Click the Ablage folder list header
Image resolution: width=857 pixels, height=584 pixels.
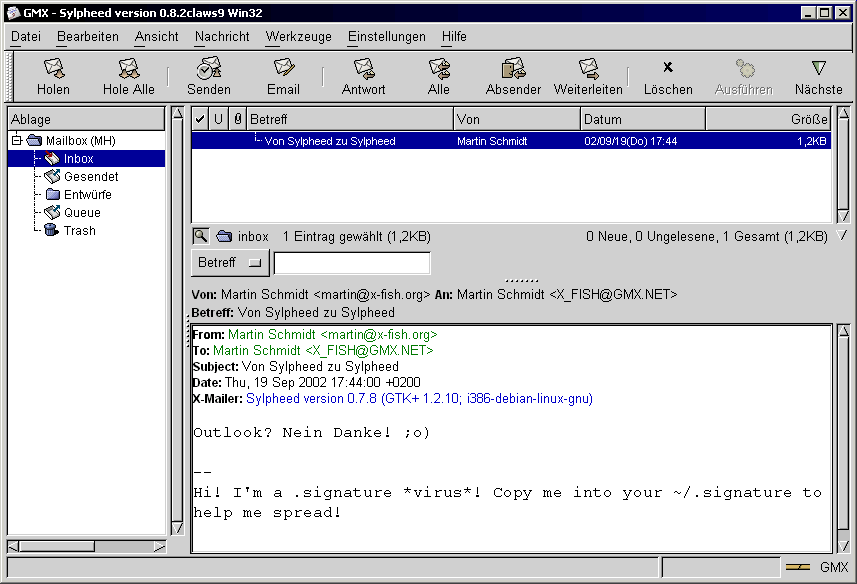pyautogui.click(x=86, y=119)
